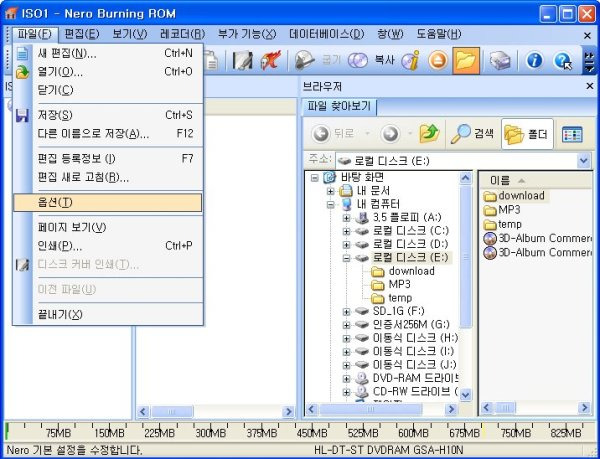Screen dimensions: 600x459
Task: Select the temp folder in tree
Action: click(x=391, y=298)
